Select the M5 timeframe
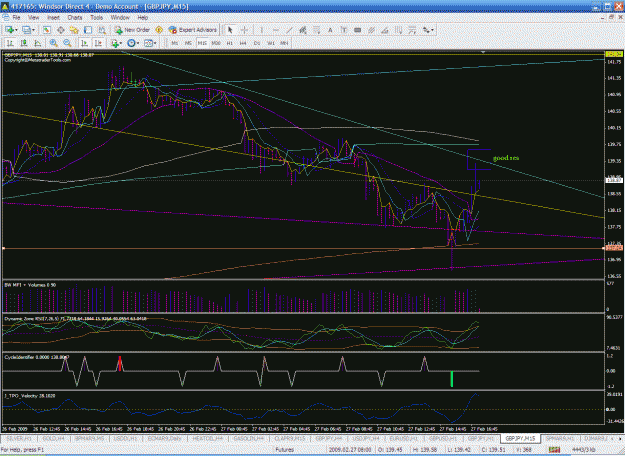The width and height of the screenshot is (625, 456). [x=188, y=43]
